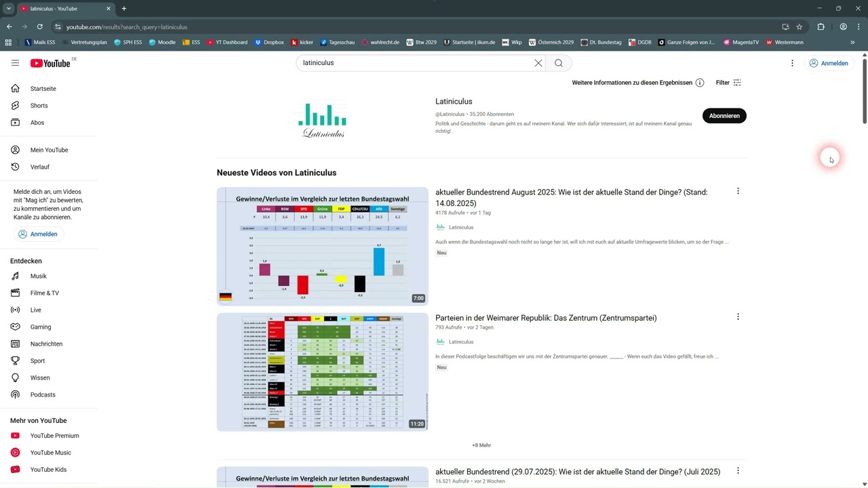Open the apps grid in bookmarks bar

click(x=8, y=42)
